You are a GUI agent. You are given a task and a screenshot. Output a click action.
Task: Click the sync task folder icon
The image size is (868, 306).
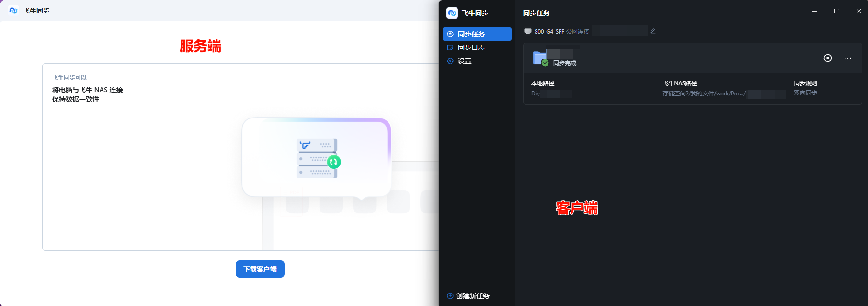click(540, 59)
